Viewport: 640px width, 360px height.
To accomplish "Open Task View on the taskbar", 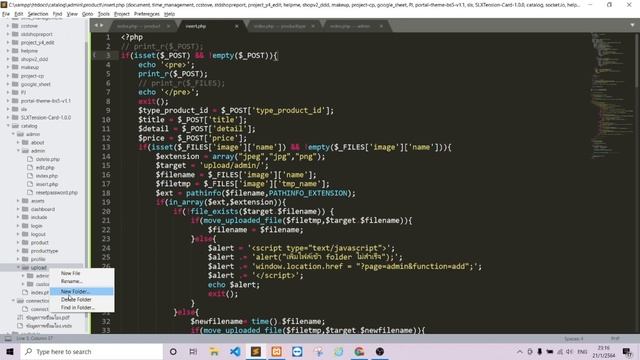I will tap(193, 351).
